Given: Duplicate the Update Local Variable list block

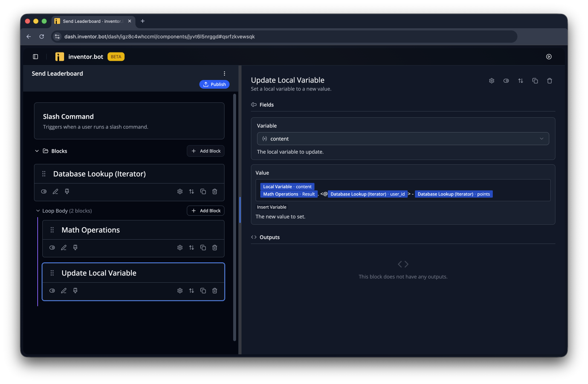Looking at the screenshot, I should pos(203,291).
